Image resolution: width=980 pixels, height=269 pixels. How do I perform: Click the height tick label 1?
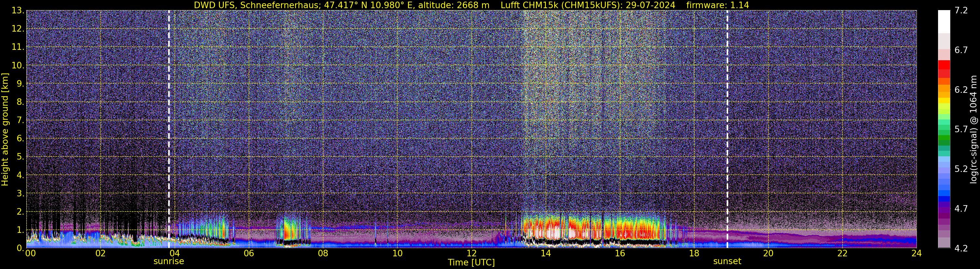(20, 230)
